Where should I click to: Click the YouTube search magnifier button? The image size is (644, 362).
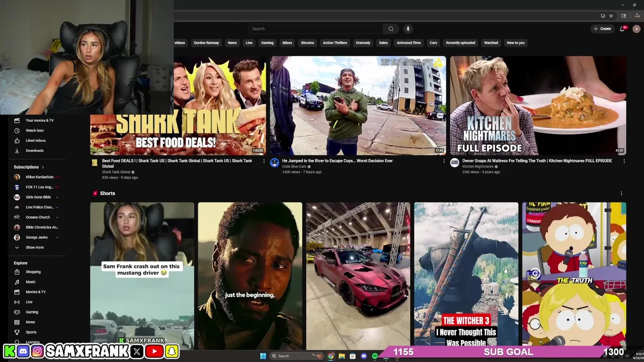point(391,29)
